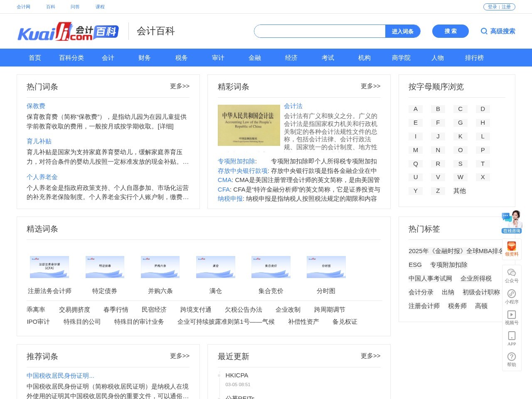The image size is (532, 399).
Task: Click the 高级搜索 magnifier icon
Action: [x=484, y=31]
